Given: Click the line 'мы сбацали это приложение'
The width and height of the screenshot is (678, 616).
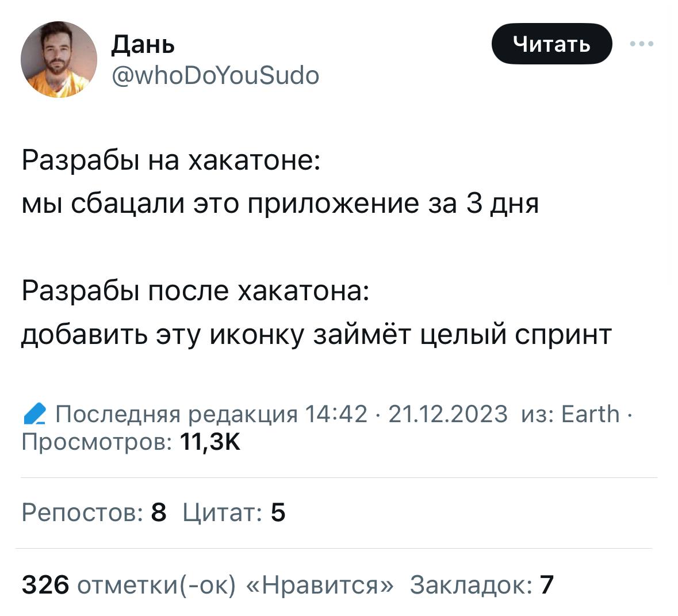Looking at the screenshot, I should tap(280, 203).
